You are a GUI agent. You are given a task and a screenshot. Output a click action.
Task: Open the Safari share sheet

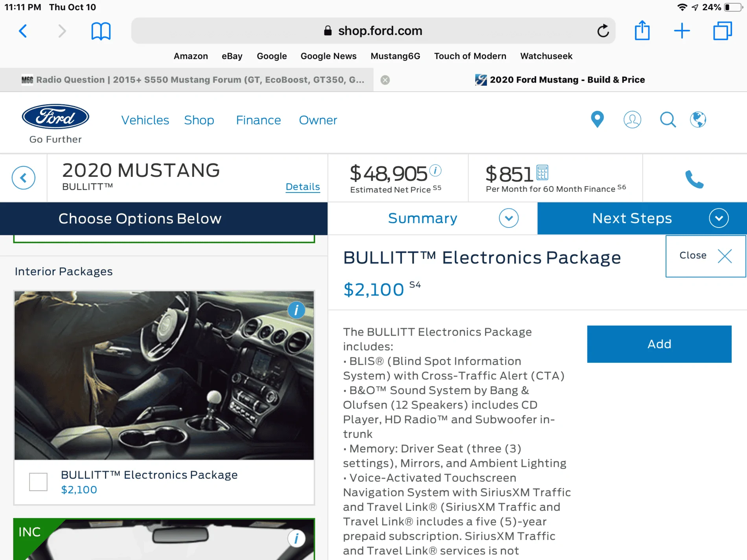(x=642, y=30)
